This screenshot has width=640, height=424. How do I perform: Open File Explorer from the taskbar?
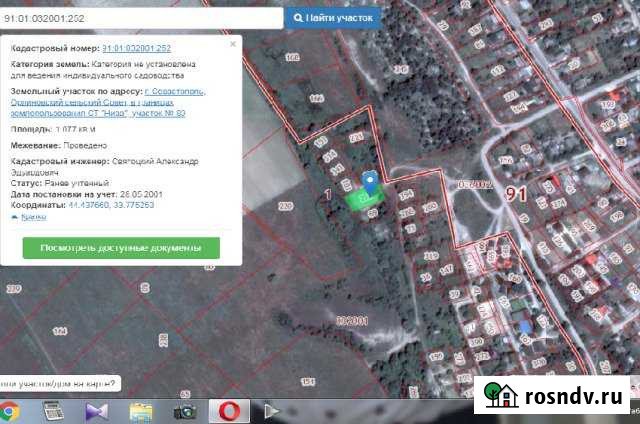coord(141,411)
